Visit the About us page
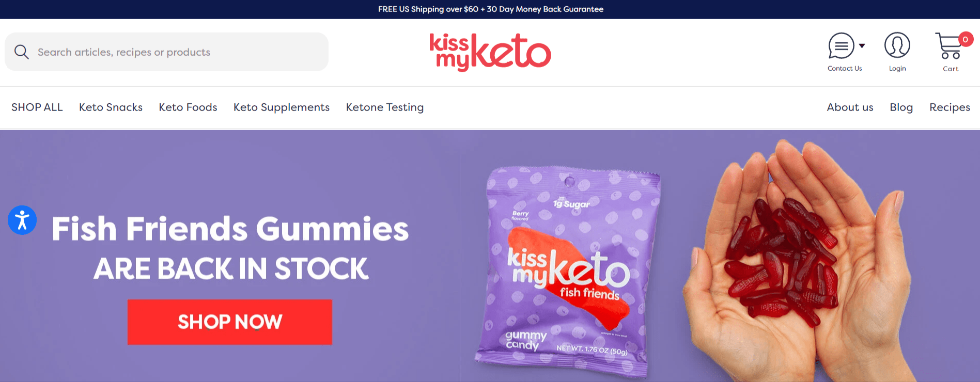 tap(850, 107)
